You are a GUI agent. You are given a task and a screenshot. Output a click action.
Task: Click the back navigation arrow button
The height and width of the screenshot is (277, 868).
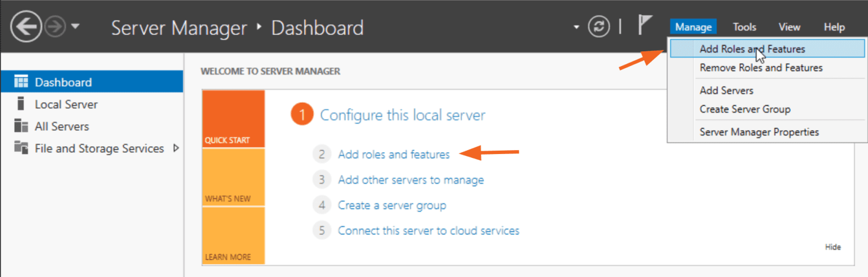click(25, 27)
